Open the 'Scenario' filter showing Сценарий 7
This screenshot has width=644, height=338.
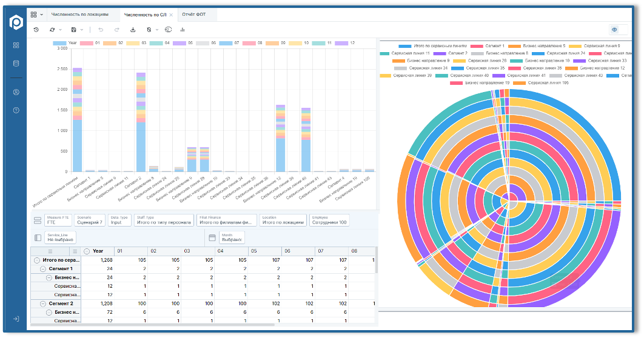tap(90, 220)
